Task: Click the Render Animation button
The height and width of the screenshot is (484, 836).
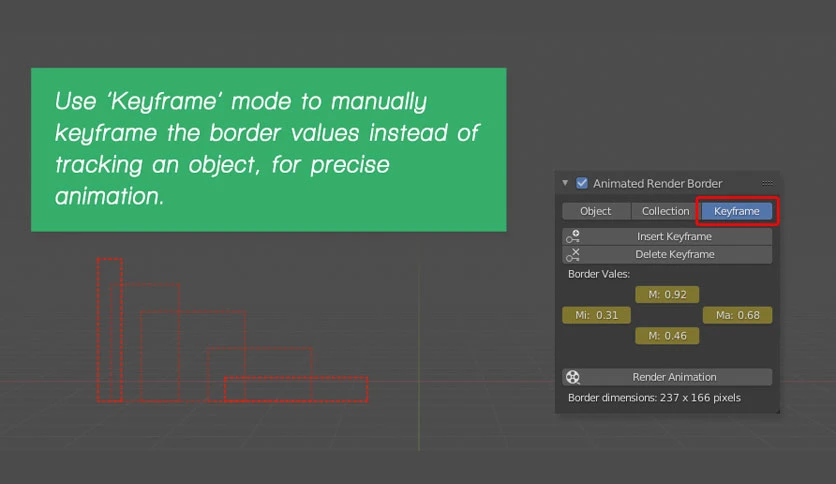Action: pos(667,377)
